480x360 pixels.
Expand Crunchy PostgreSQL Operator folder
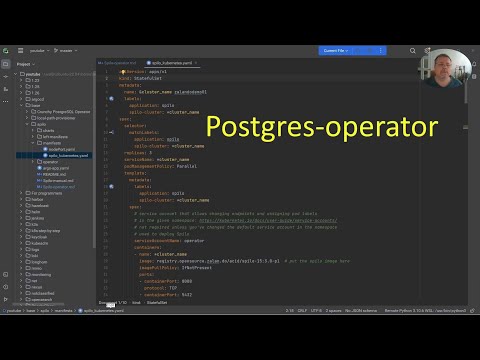(27, 112)
